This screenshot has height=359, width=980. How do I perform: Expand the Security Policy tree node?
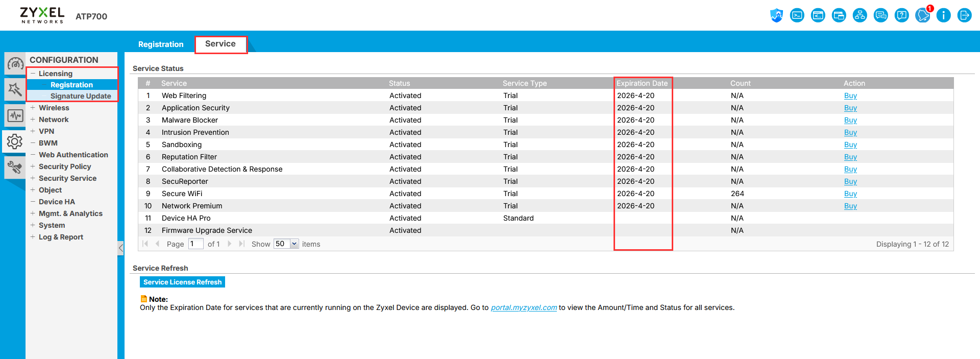click(x=33, y=166)
